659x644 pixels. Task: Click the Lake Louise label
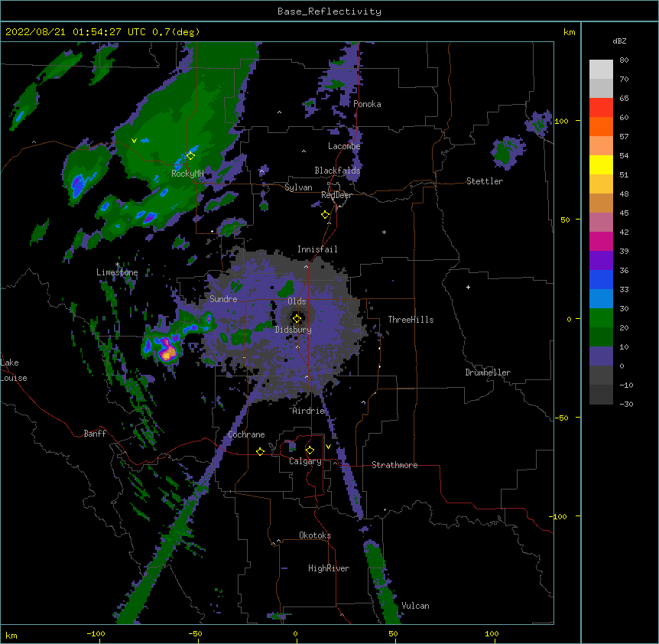pyautogui.click(x=14, y=370)
